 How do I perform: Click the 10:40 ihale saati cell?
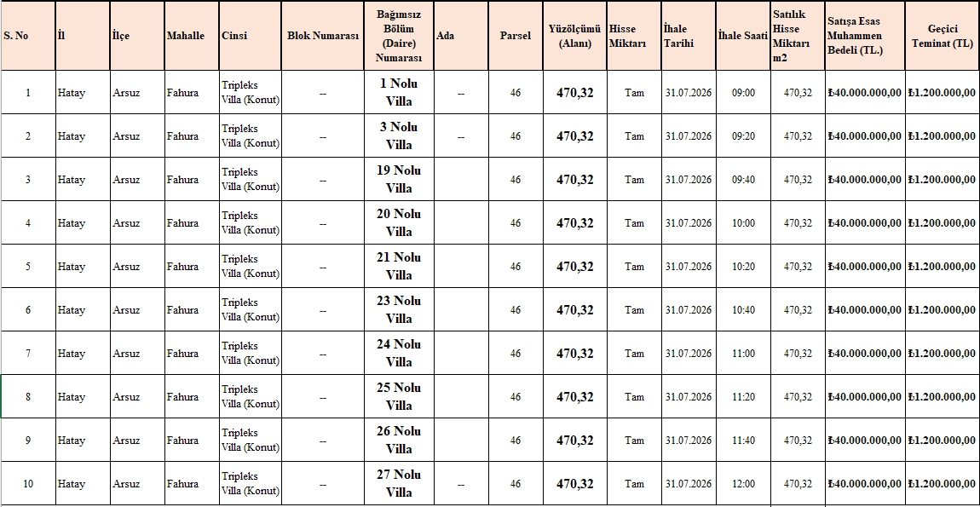coord(743,310)
